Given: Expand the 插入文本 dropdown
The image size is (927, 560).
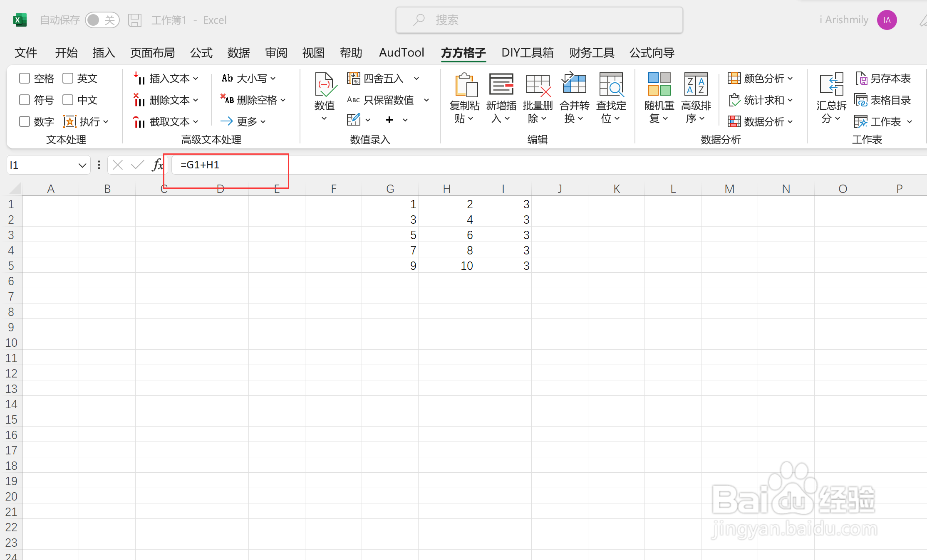Looking at the screenshot, I should tap(196, 78).
